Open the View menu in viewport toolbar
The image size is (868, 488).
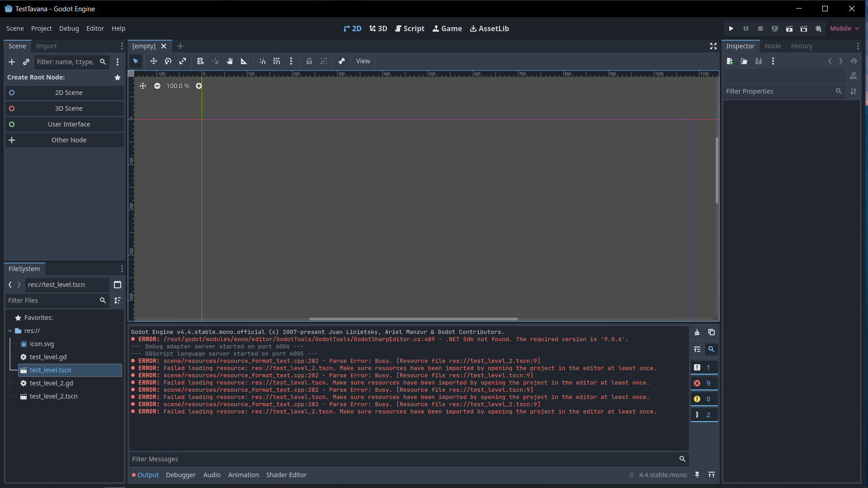363,61
